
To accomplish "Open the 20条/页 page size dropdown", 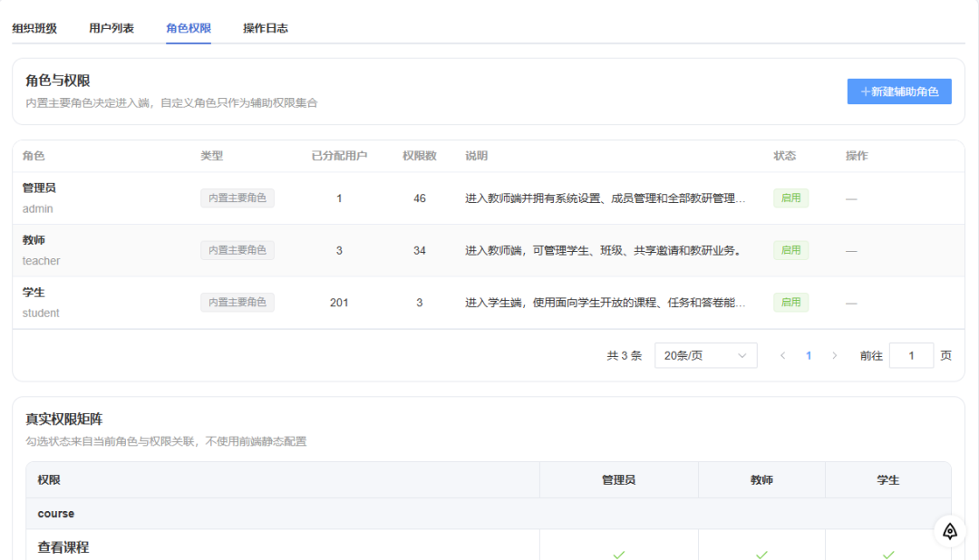I will coord(705,356).
